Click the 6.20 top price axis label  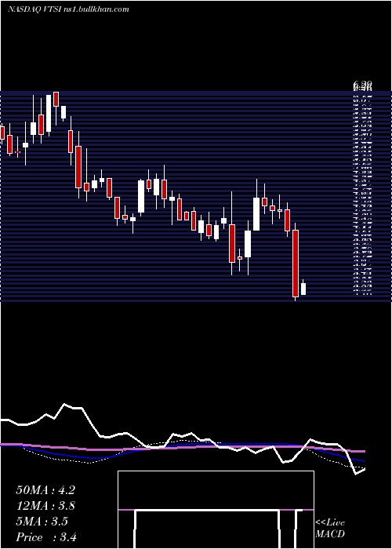click(x=362, y=85)
